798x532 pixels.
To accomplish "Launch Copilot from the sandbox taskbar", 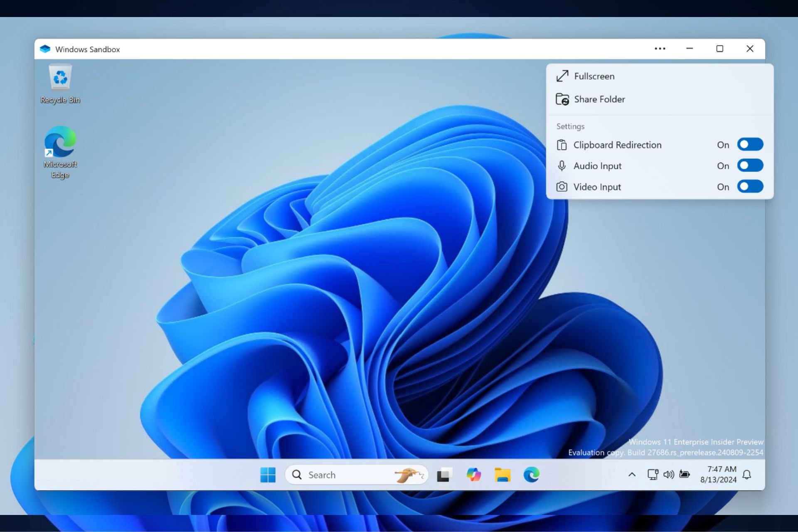I will coord(473,475).
